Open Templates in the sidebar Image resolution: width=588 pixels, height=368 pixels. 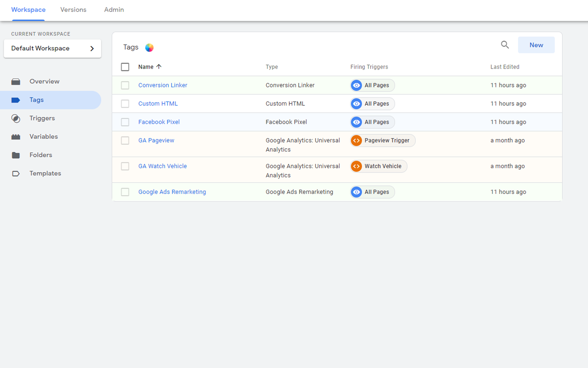pyautogui.click(x=51, y=173)
